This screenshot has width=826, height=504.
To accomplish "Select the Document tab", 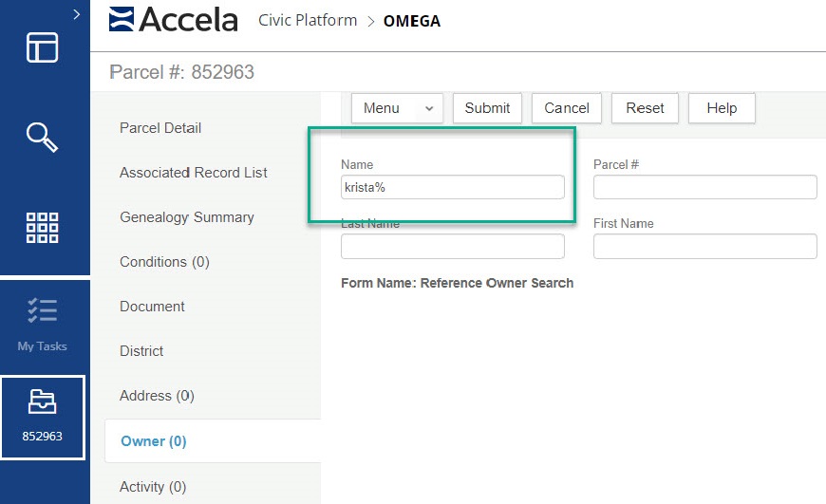I will 152,307.
